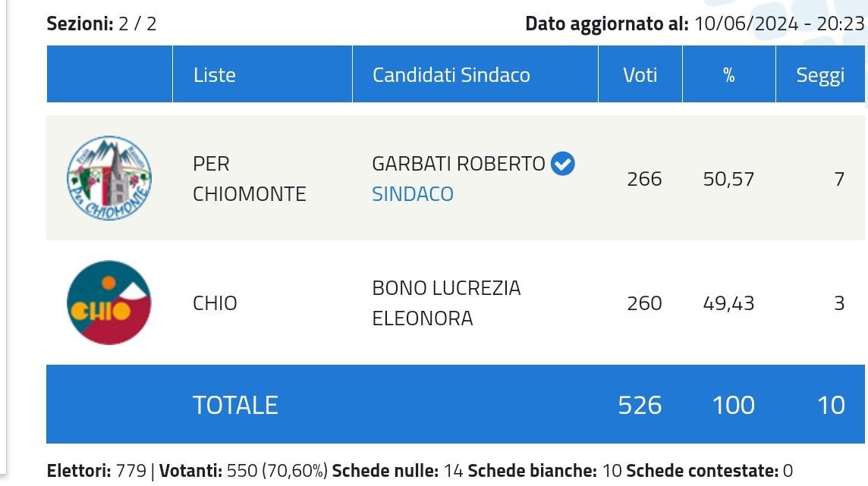868x486 pixels.
Task: Select the CHIO list name
Action: click(x=215, y=303)
